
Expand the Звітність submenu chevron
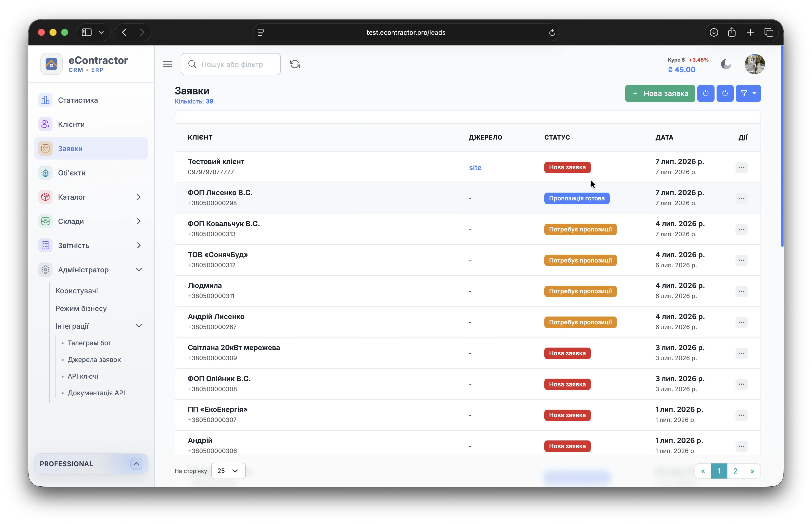(139, 245)
